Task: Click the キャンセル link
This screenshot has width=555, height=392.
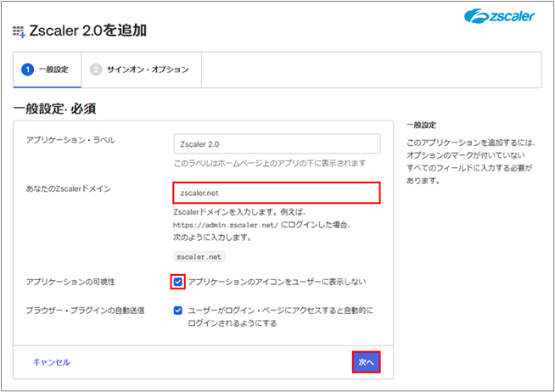Action: [x=51, y=362]
